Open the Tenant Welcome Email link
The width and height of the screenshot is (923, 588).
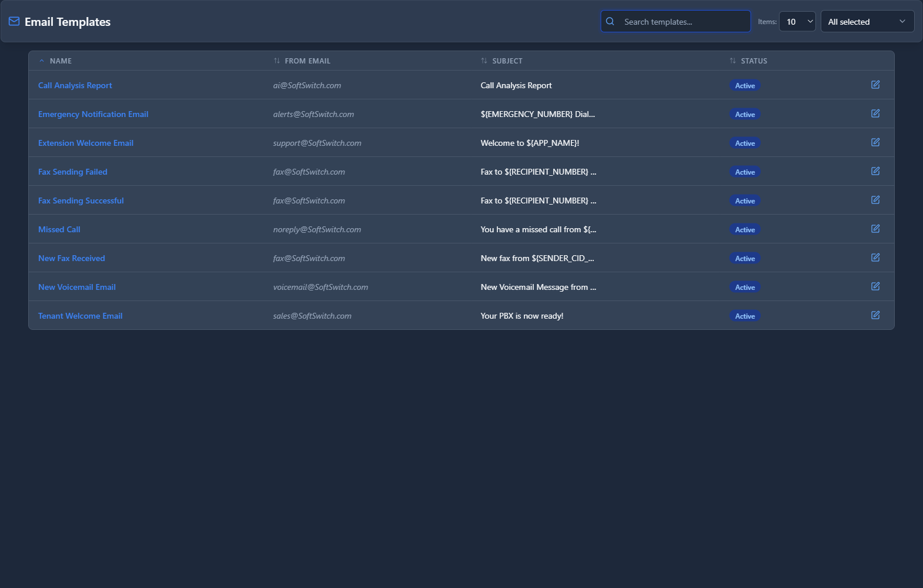pos(81,316)
